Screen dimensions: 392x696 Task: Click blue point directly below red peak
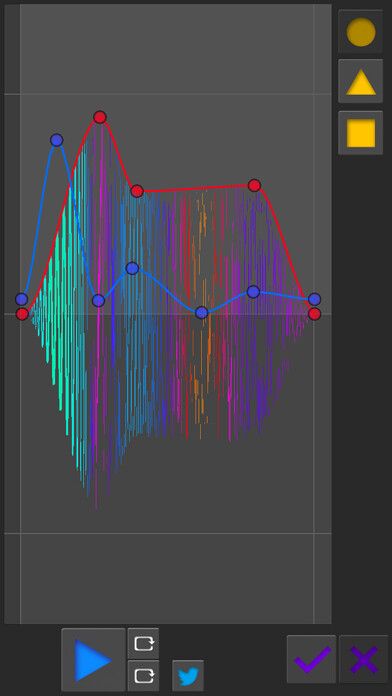coord(98,301)
